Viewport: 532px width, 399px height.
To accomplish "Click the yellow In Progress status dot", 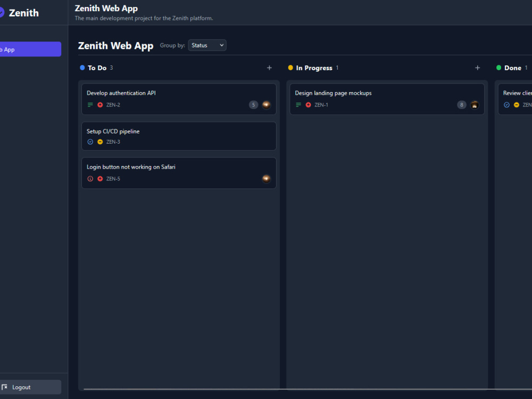I will click(x=290, y=68).
